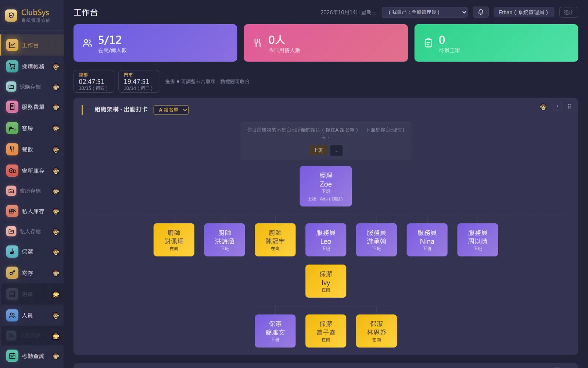Click the 5/12 在崗/總人數 stat card
The image size is (588, 368).
(155, 43)
